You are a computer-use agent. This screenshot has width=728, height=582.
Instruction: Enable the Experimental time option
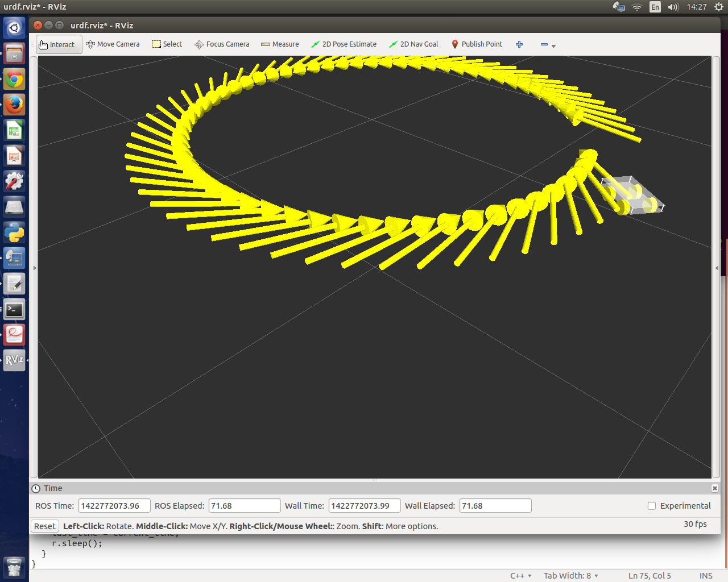tap(651, 506)
